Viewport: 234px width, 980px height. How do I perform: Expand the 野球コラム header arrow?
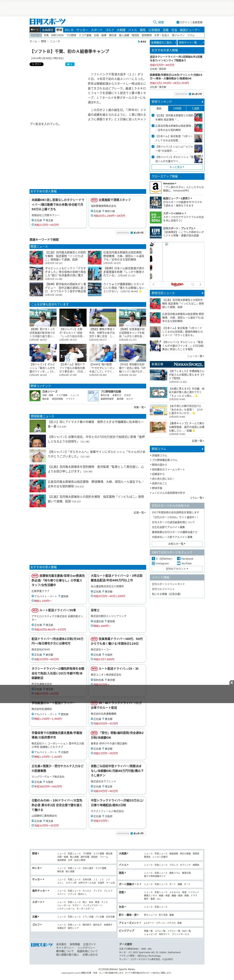pos(202,449)
